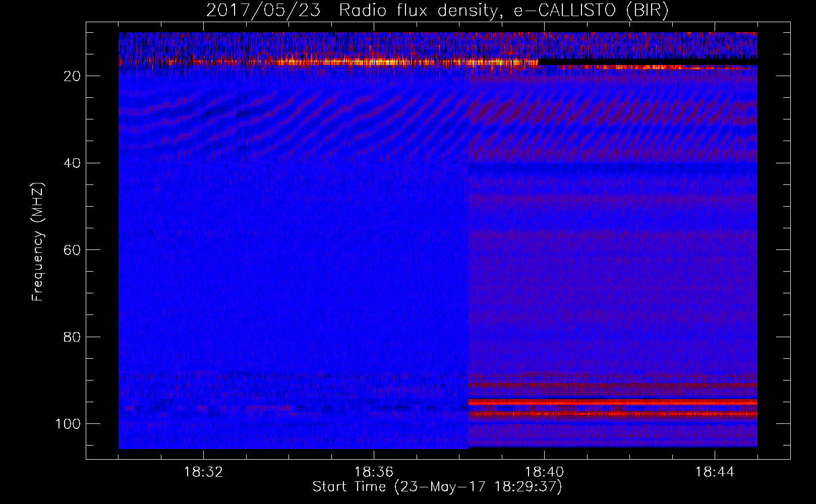
Task: Click the bright red band near 95 MHz
Action: (x=613, y=402)
